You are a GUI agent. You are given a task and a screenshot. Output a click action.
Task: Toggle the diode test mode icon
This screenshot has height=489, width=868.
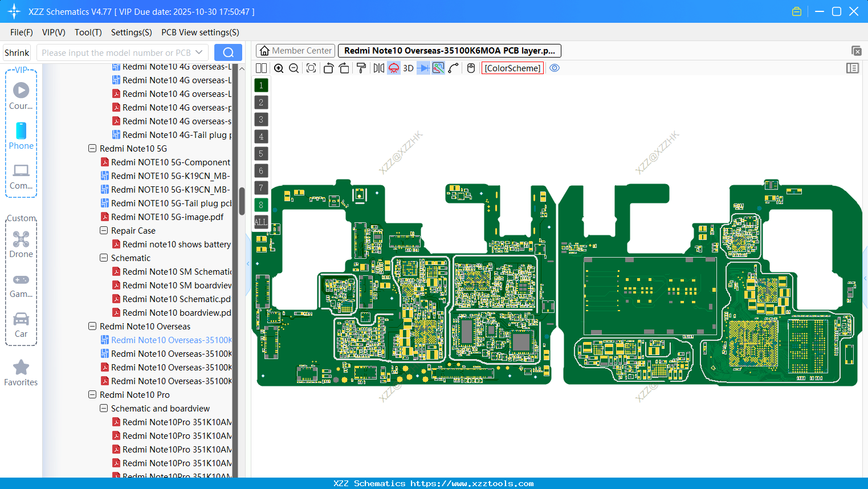click(x=422, y=68)
